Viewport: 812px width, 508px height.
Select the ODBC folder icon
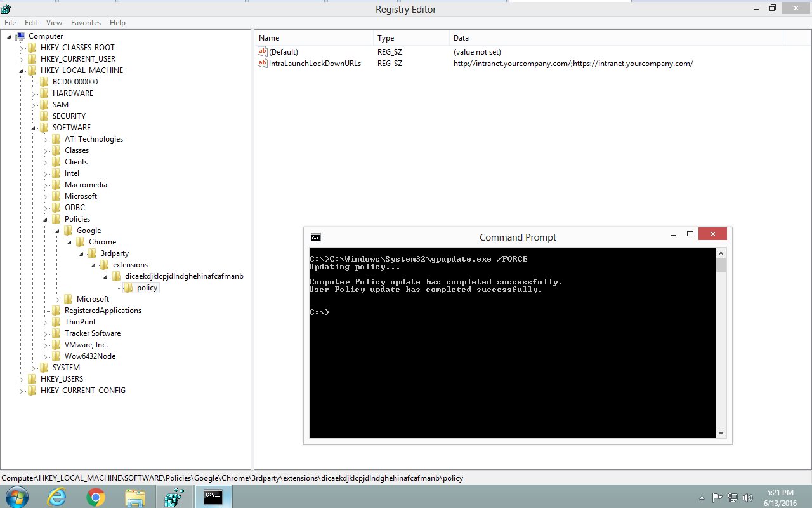click(x=56, y=208)
